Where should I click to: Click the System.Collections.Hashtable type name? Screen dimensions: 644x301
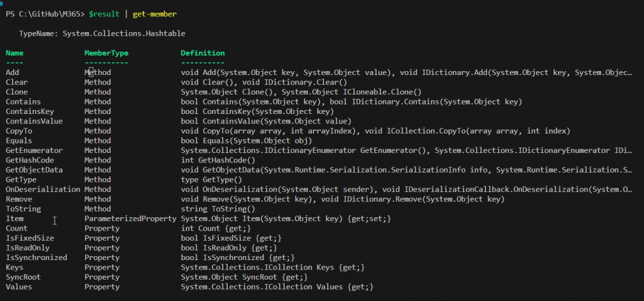pyautogui.click(x=124, y=33)
